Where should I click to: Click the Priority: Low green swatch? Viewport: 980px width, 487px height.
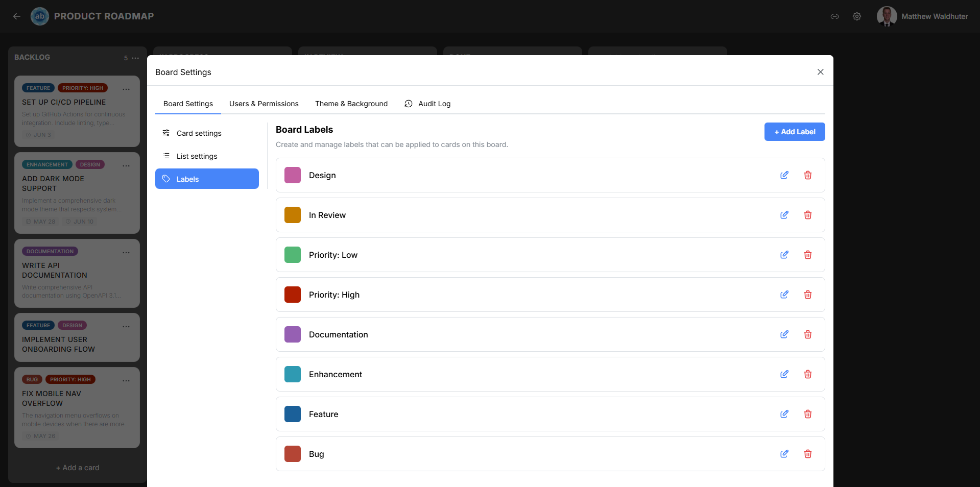click(293, 255)
